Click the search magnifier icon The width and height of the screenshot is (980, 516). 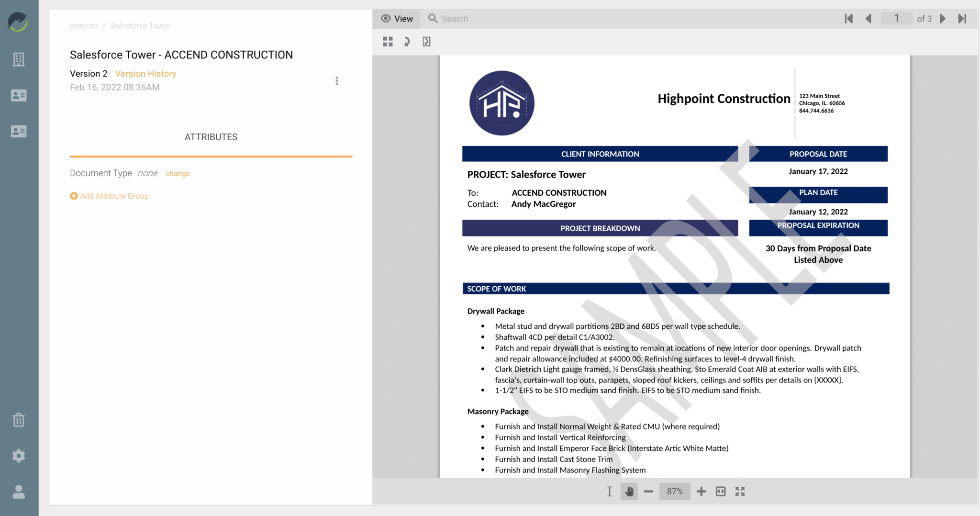[x=433, y=19]
